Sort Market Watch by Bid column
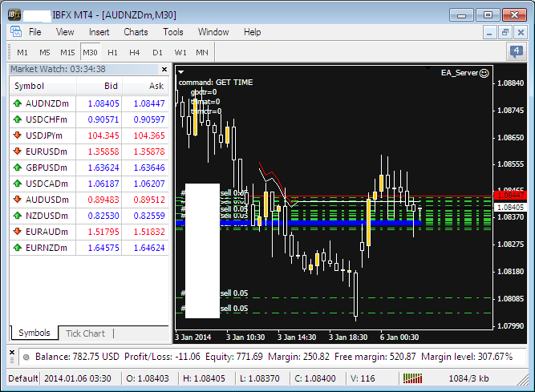535x392 pixels. coord(99,86)
